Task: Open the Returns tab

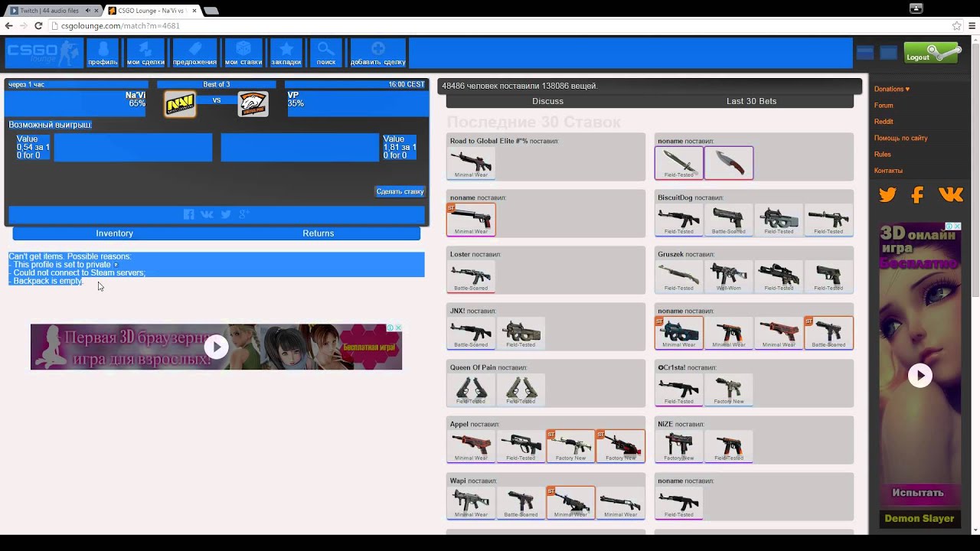Action: [318, 233]
